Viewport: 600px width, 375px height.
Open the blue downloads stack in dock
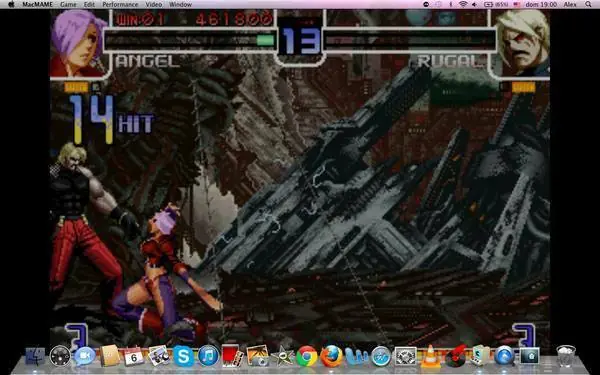click(504, 356)
